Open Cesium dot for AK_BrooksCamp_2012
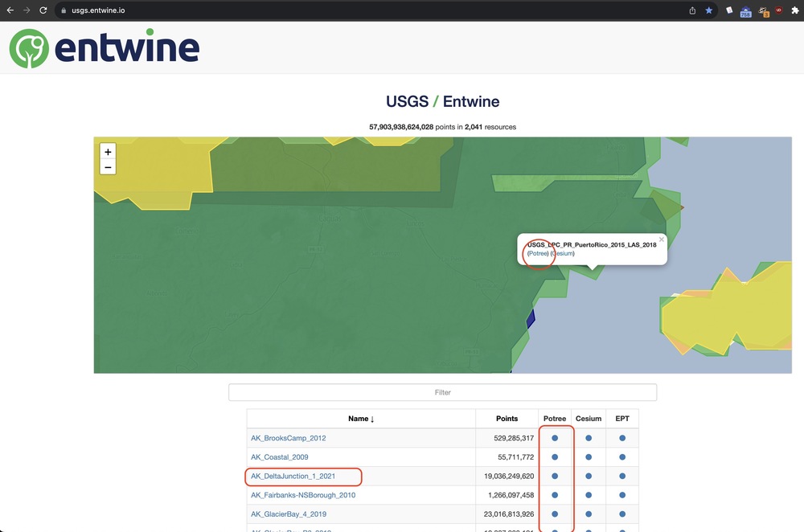 [589, 438]
